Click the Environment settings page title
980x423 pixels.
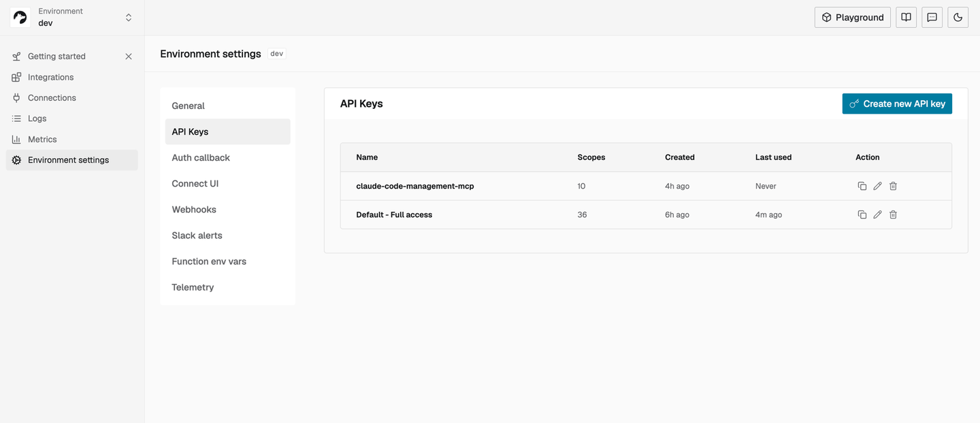(210, 54)
